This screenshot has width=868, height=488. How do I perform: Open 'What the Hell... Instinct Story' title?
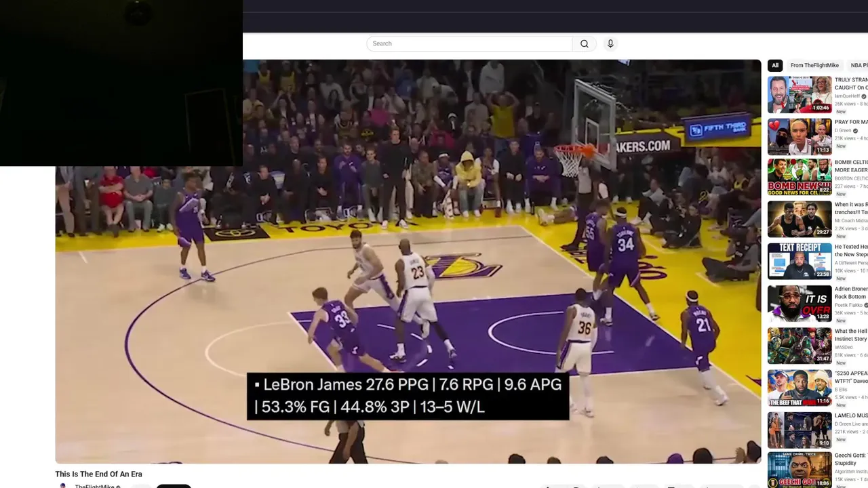tap(851, 335)
